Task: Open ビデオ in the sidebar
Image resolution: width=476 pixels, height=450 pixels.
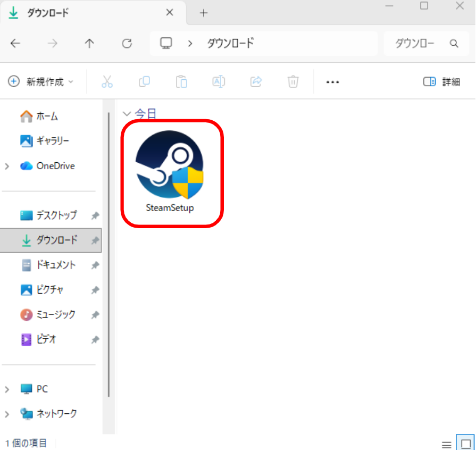Action: pyautogui.click(x=38, y=339)
